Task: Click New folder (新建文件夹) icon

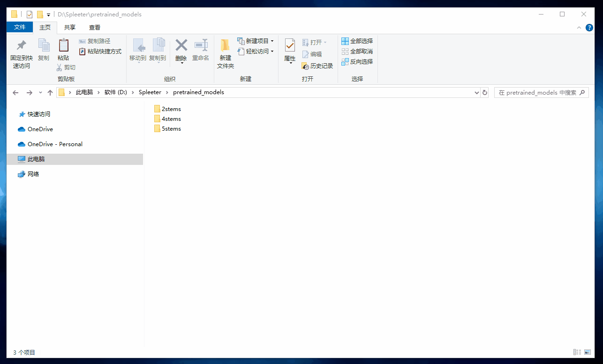Action: pyautogui.click(x=225, y=45)
